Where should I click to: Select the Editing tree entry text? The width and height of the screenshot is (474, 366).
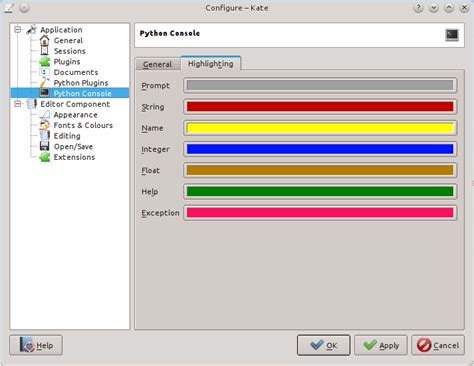(x=67, y=136)
